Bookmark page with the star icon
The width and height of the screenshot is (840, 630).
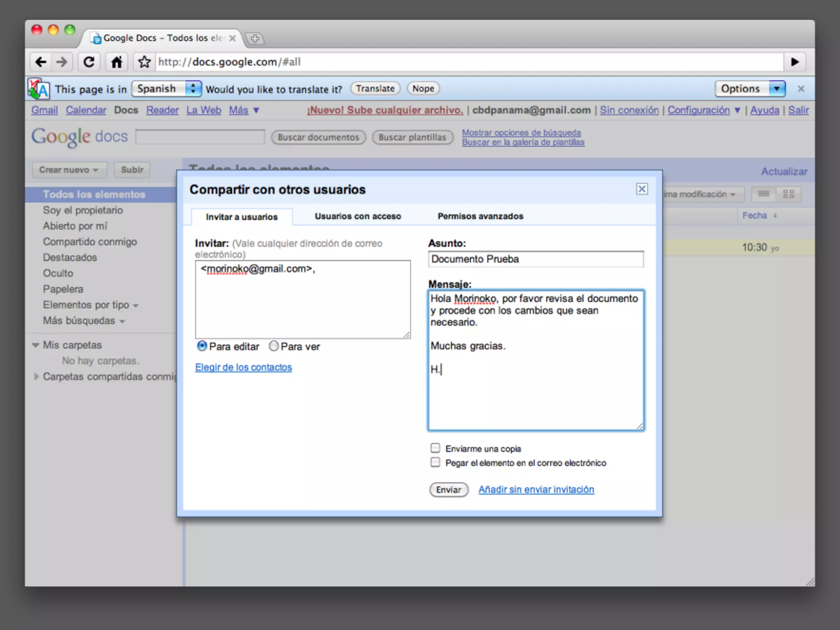[144, 62]
